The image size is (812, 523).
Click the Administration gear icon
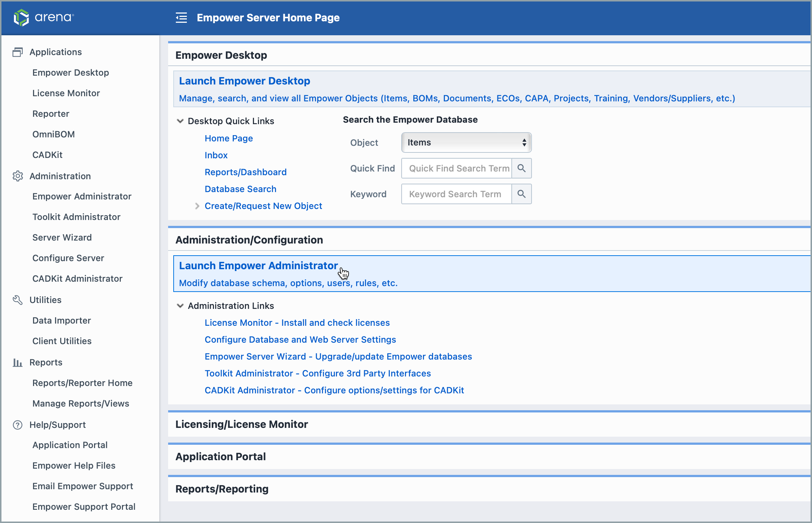pos(18,176)
